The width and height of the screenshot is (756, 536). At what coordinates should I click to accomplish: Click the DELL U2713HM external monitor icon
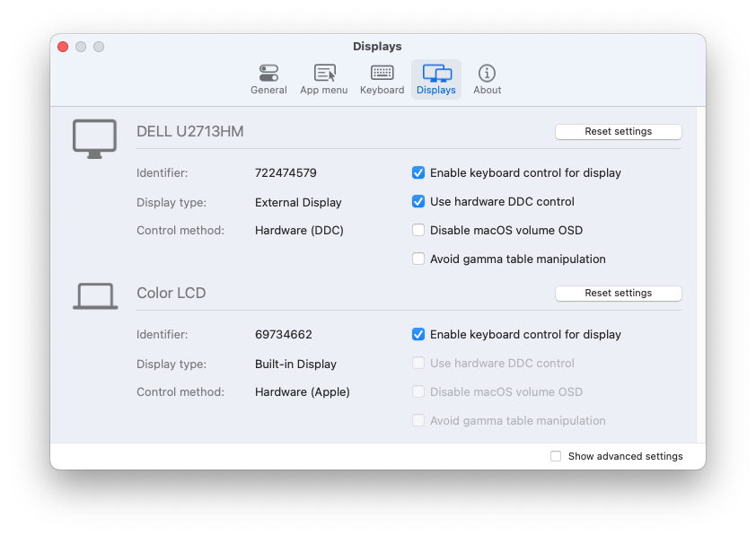point(94,136)
